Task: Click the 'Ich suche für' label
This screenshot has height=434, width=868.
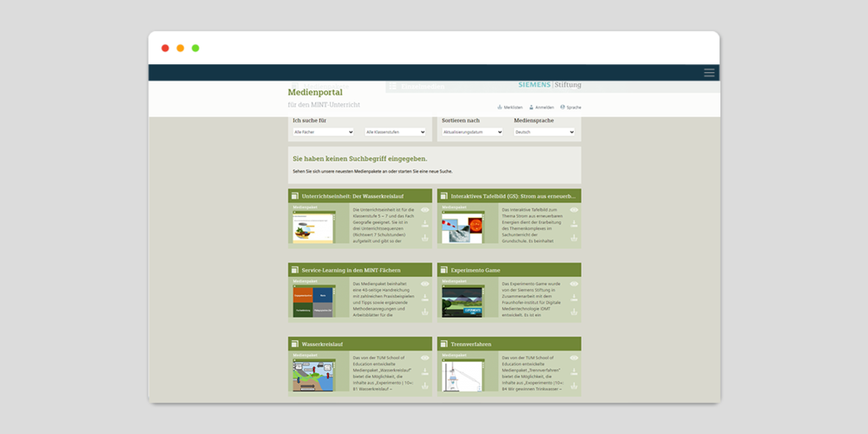Action: (x=310, y=120)
